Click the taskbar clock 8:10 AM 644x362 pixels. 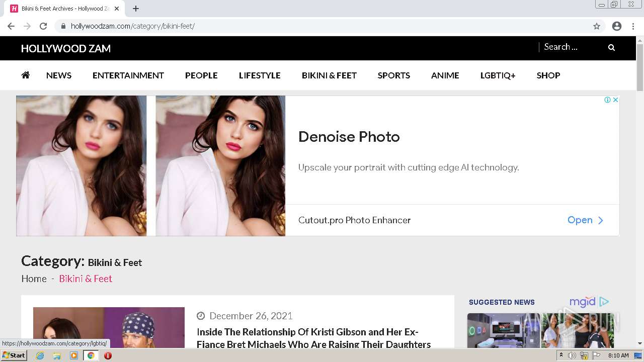point(618,355)
